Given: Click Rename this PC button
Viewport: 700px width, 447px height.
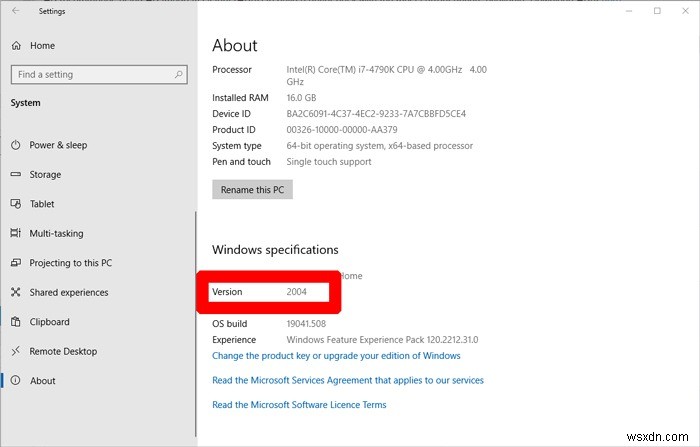Looking at the screenshot, I should [252, 190].
